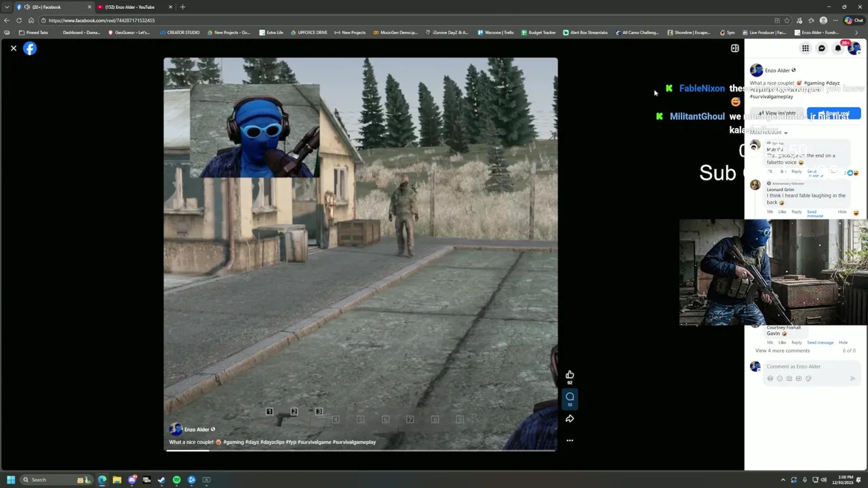Open the Facebook apps grid menu

click(x=805, y=48)
